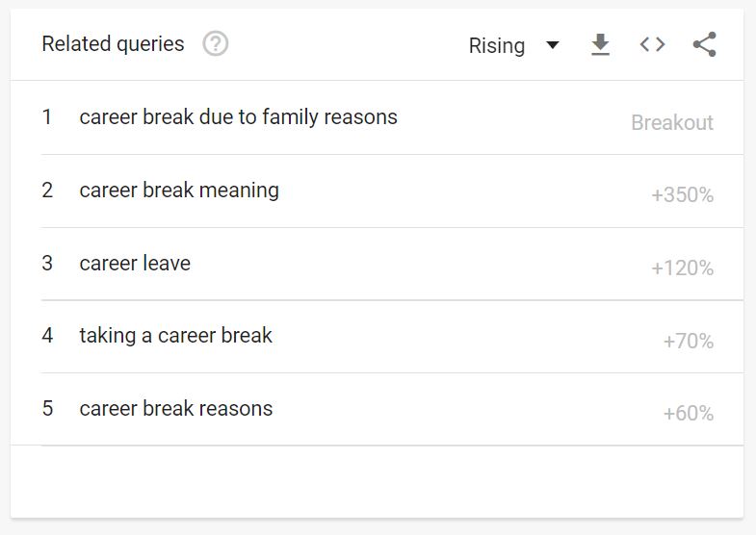The width and height of the screenshot is (756, 535).
Task: Download the related queries CSV
Action: point(600,45)
